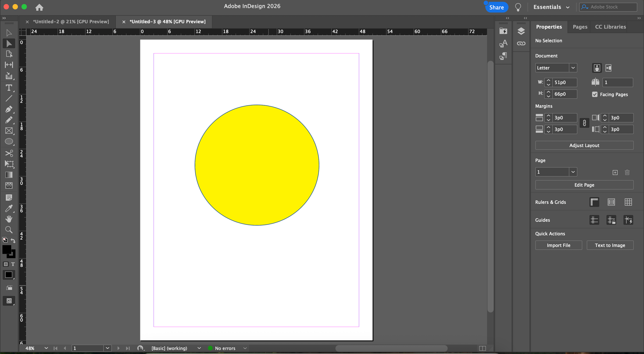This screenshot has height=354, width=644.
Task: Click the Import File button
Action: pyautogui.click(x=558, y=245)
